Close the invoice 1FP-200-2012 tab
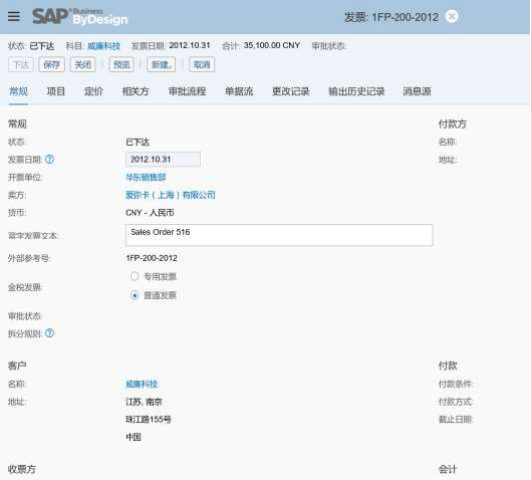Viewport: 531px width, 480px height. click(451, 16)
